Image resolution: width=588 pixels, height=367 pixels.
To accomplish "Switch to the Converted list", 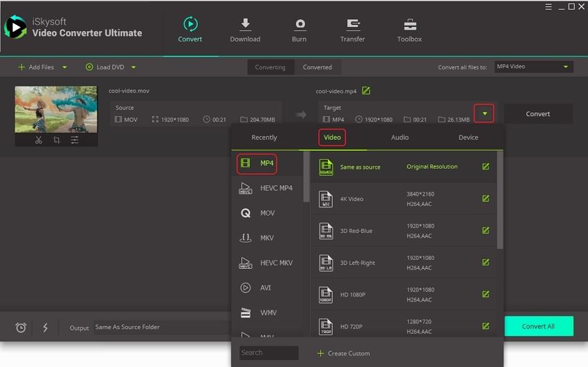I will click(x=317, y=67).
